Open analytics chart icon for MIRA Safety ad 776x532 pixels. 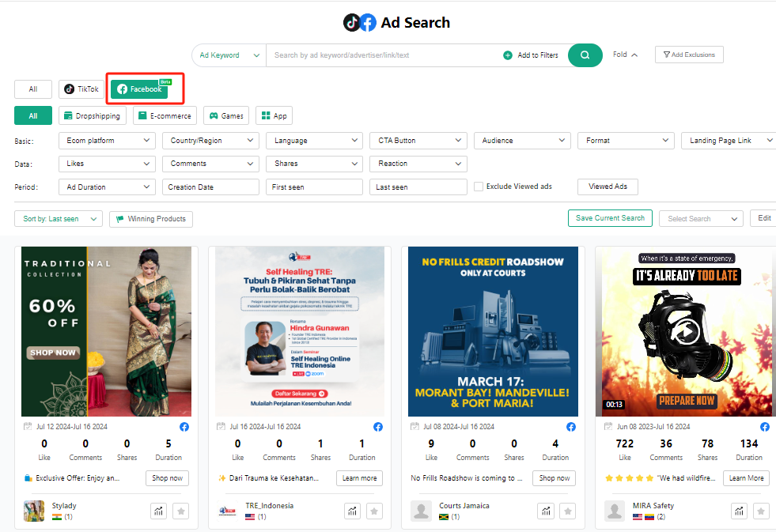739,511
